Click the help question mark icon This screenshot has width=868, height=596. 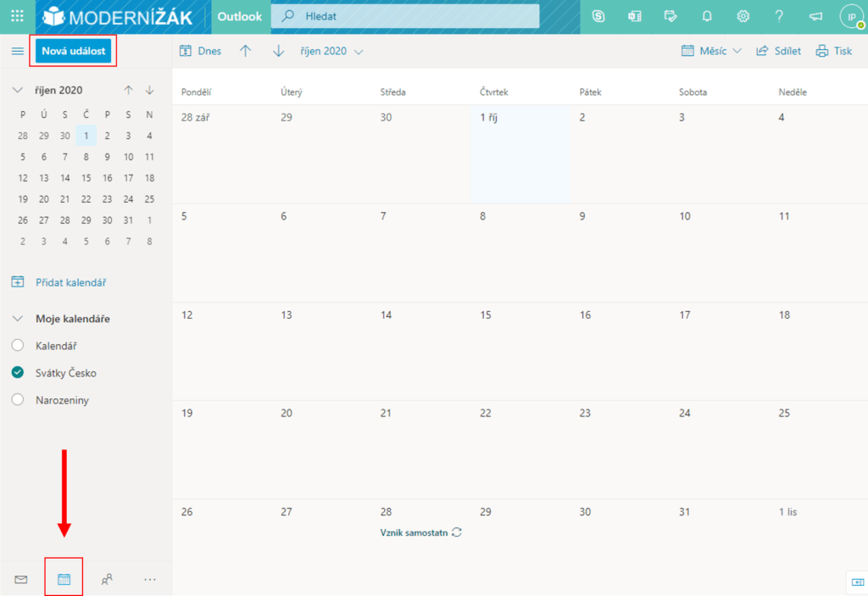coord(779,16)
